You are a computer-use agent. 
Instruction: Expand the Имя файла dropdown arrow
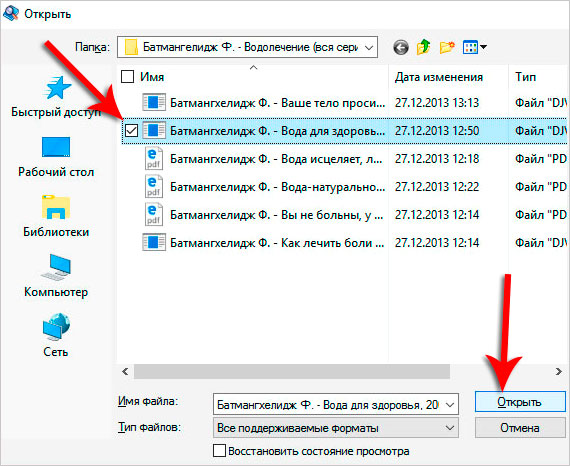450,405
